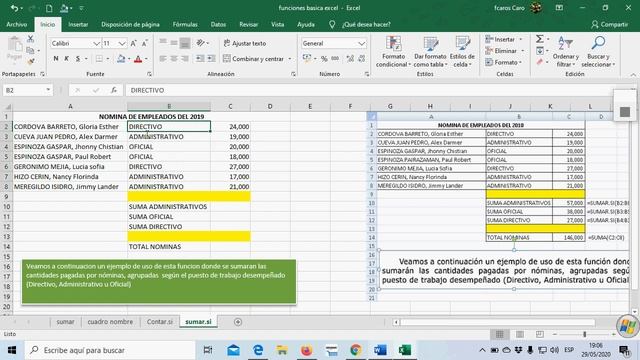Click the increase decimals icon
Viewport: 640px width, 360px height.
click(x=350, y=59)
